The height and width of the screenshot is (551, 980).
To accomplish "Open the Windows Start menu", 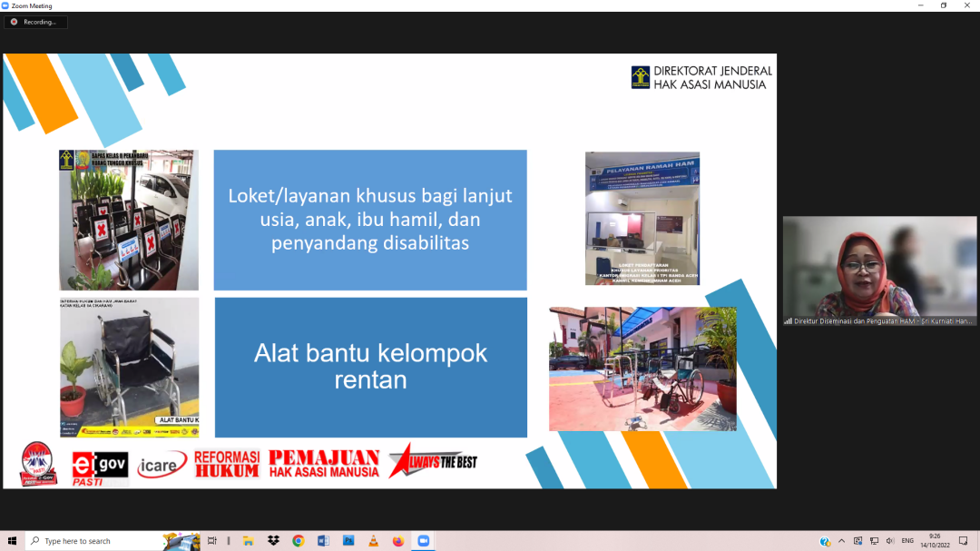I will (x=12, y=541).
